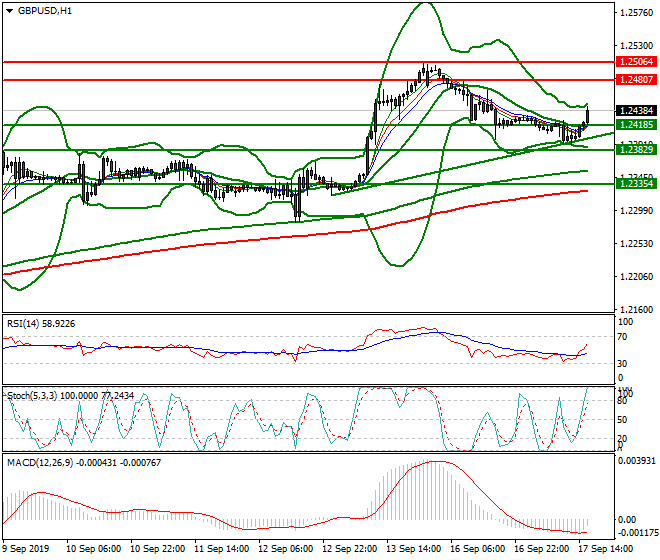
Task: Select the 10 Sep 22:00 time axis label
Action: [157, 549]
